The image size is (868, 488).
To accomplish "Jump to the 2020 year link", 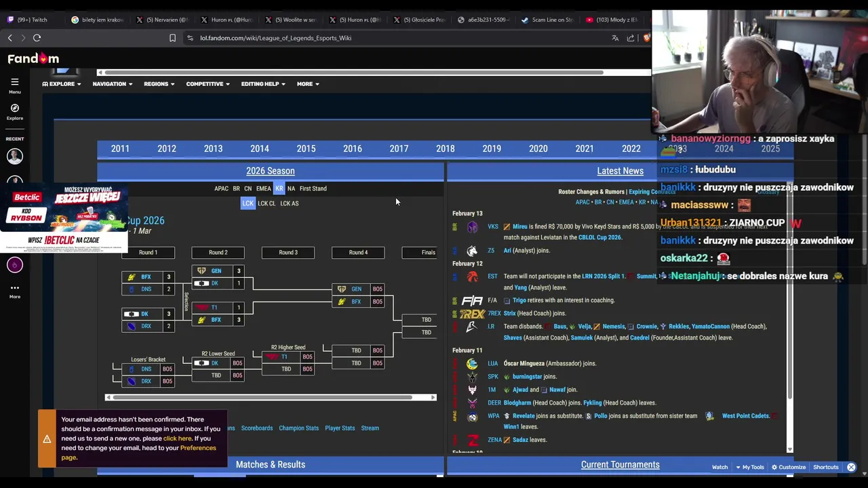I will pyautogui.click(x=538, y=148).
